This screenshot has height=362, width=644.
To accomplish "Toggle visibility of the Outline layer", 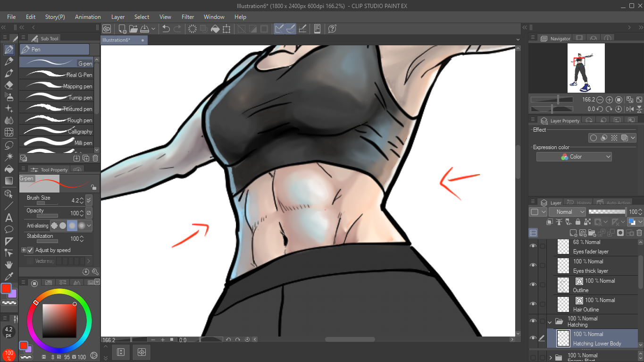I will click(533, 285).
